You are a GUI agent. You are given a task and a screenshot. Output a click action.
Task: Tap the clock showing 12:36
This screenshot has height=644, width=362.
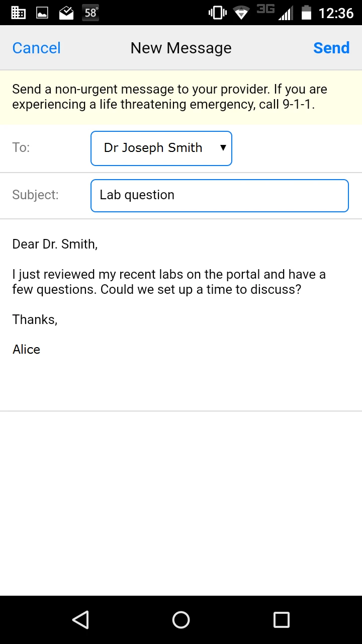point(336,13)
